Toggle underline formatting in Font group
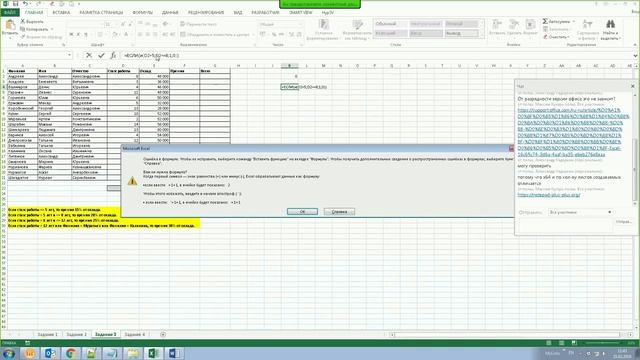This screenshot has height=360, width=640. pos(86,35)
